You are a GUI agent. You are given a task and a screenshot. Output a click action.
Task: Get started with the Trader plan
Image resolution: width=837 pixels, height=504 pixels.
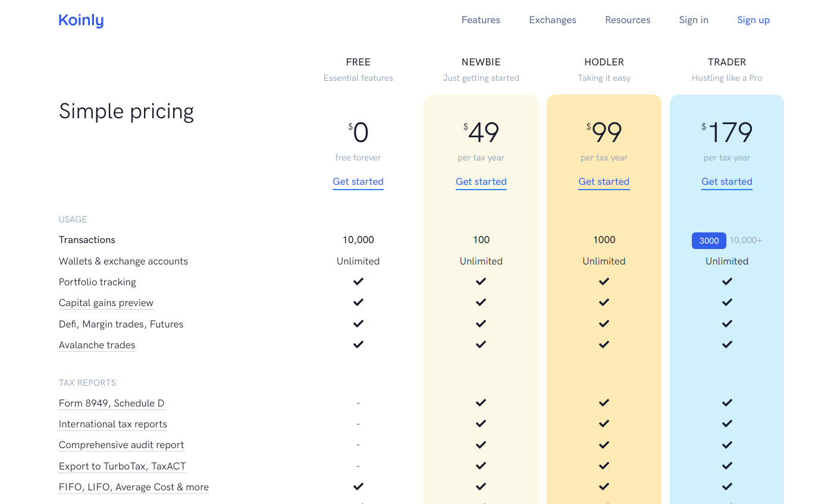coord(726,182)
